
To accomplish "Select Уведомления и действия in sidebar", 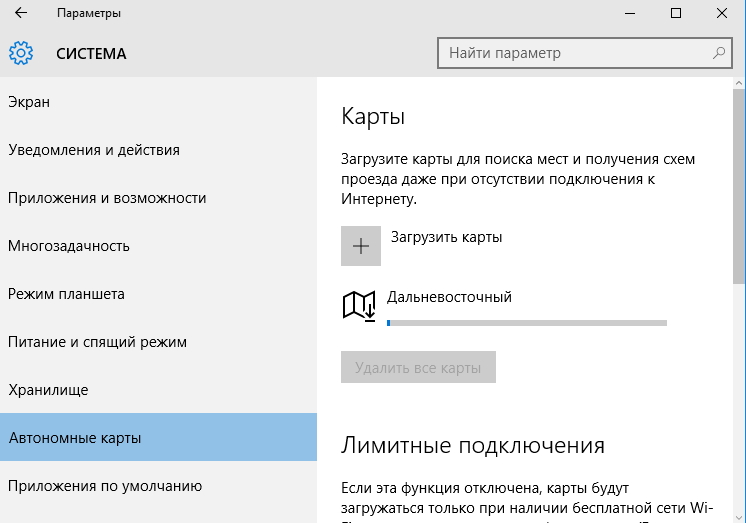I will (94, 150).
